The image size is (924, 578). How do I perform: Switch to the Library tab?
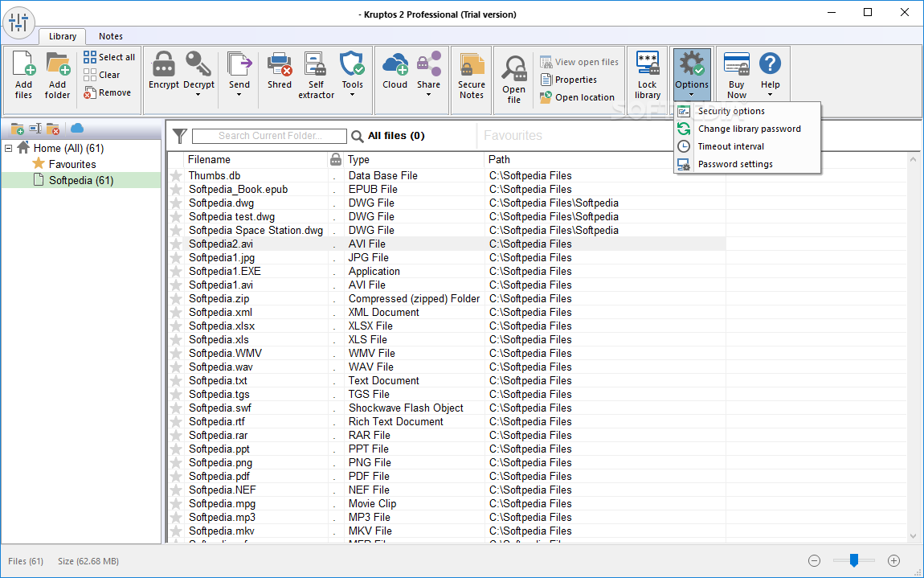[63, 36]
